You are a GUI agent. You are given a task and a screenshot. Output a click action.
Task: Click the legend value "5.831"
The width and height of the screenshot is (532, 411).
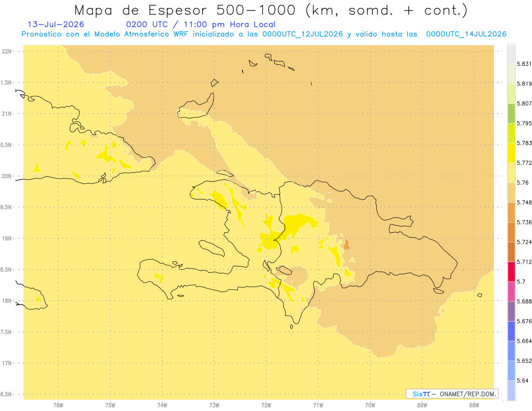coord(524,64)
